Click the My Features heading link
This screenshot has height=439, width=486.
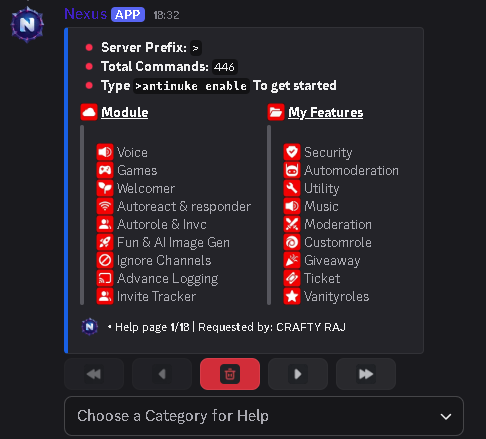pos(326,112)
